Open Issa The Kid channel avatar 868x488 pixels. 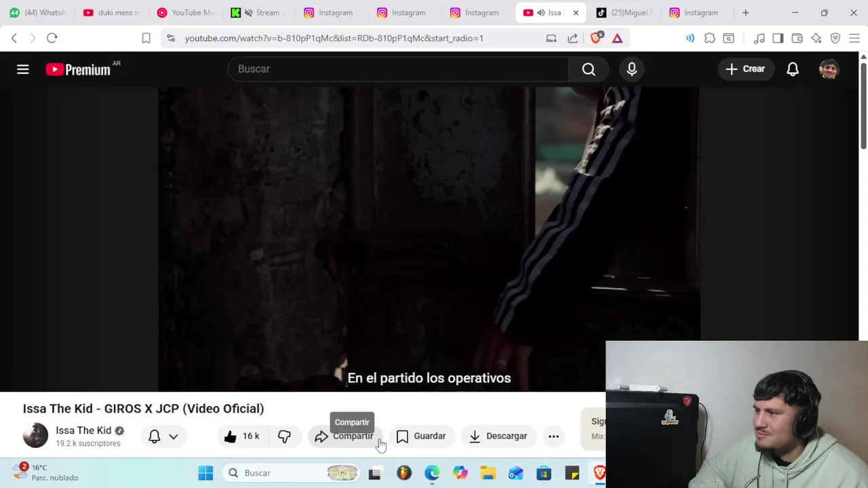35,436
